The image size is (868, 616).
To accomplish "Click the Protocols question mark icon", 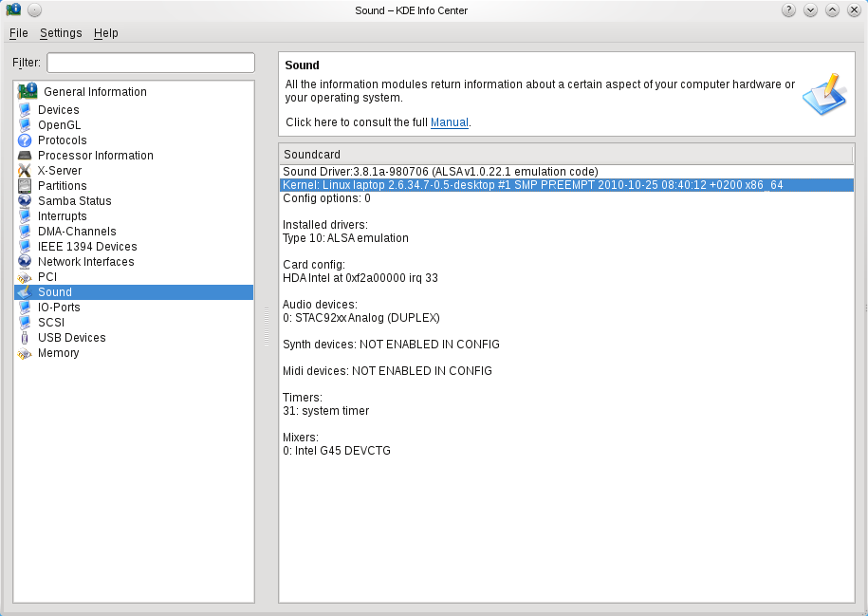I will click(x=25, y=140).
